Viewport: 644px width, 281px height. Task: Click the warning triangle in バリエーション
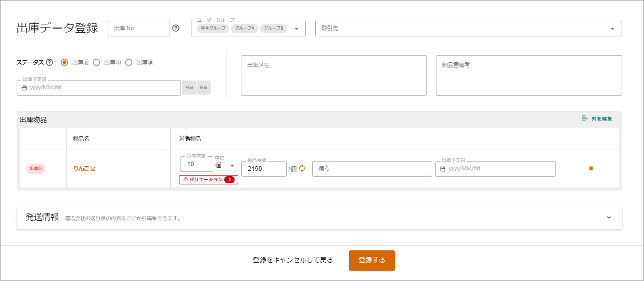186,179
